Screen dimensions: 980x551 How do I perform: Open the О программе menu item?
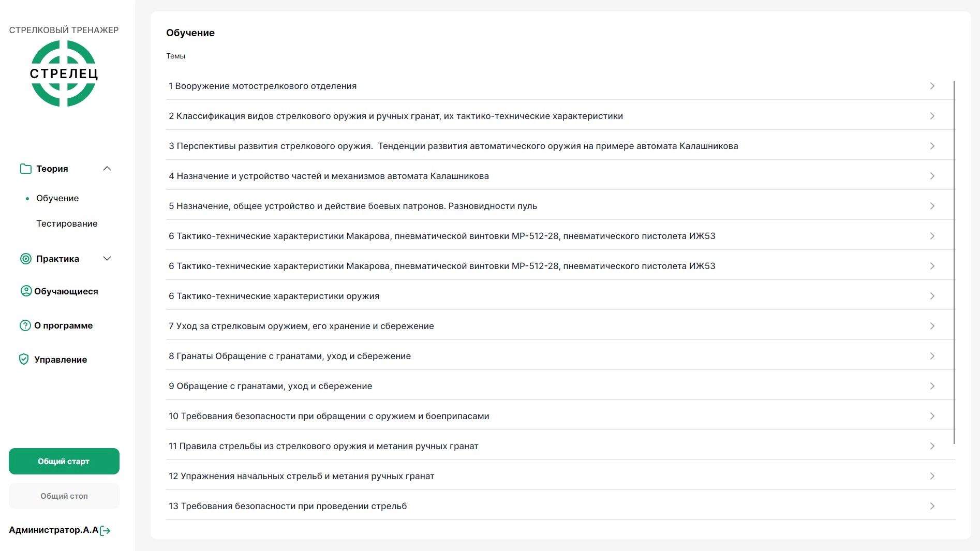[x=63, y=325]
